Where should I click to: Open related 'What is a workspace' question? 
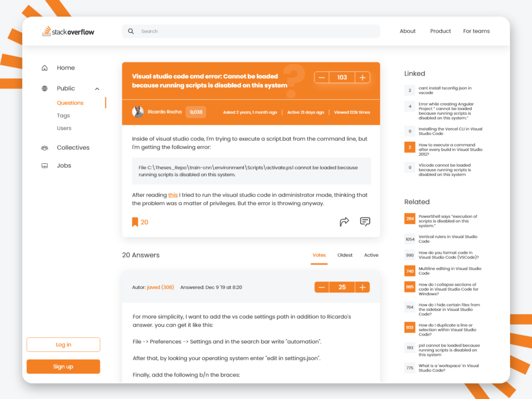pyautogui.click(x=448, y=368)
